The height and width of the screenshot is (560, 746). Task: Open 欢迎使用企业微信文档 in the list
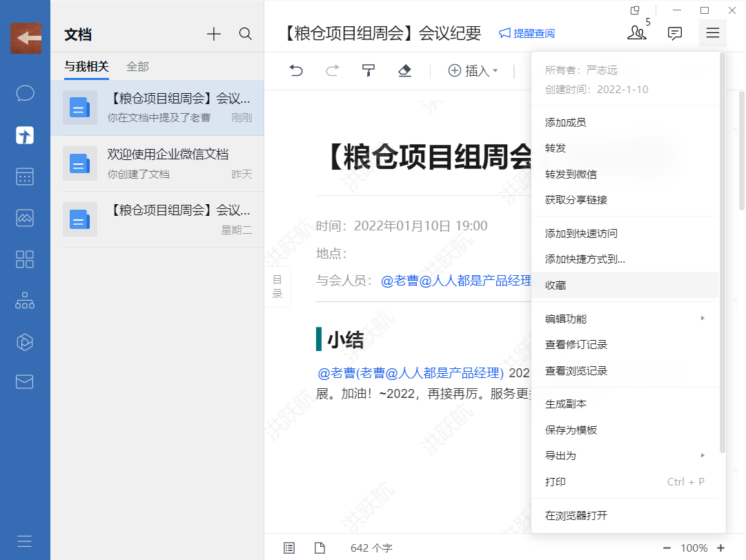tap(157, 163)
